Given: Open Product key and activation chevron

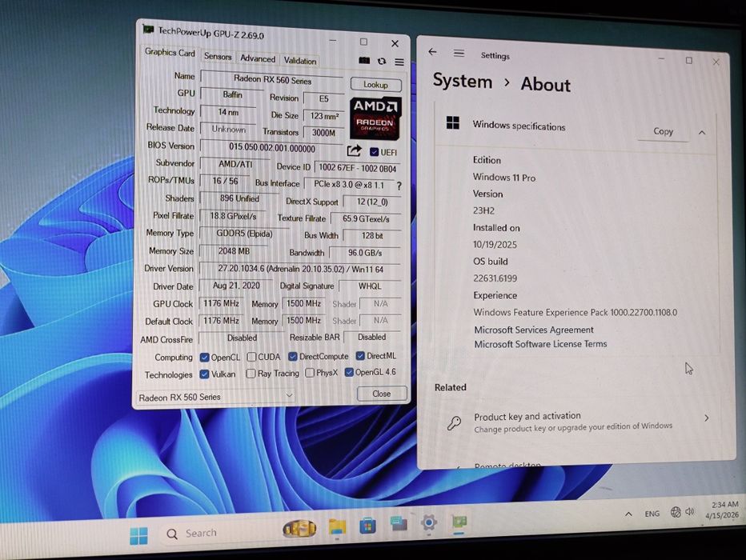Looking at the screenshot, I should click(707, 418).
